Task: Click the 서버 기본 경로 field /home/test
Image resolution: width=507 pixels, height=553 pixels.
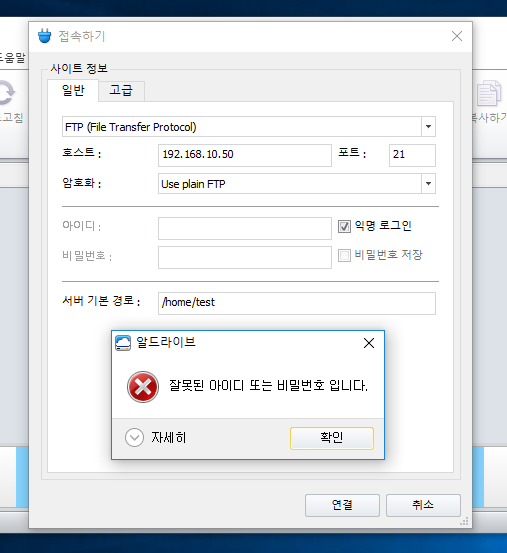Action: point(297,303)
